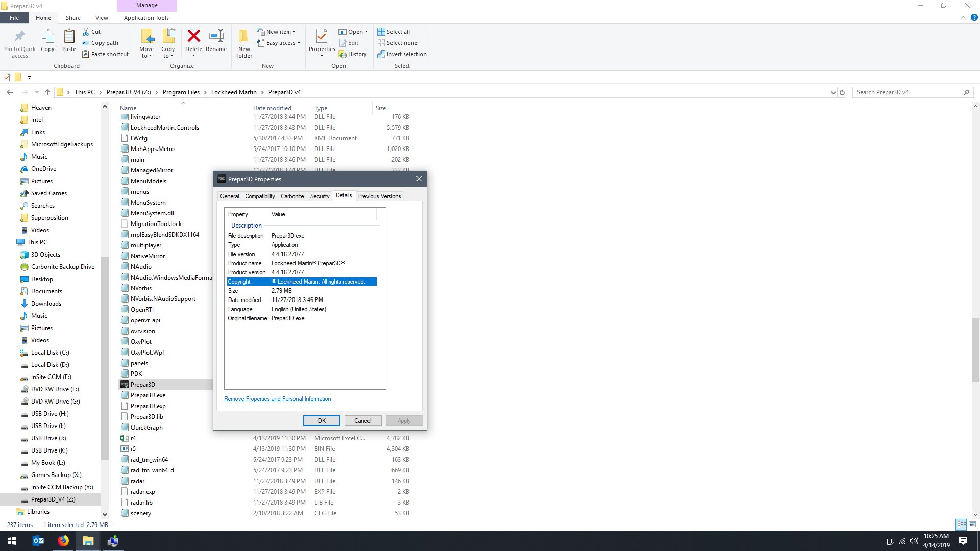
Task: Click Edit in Open group
Action: coord(349,43)
